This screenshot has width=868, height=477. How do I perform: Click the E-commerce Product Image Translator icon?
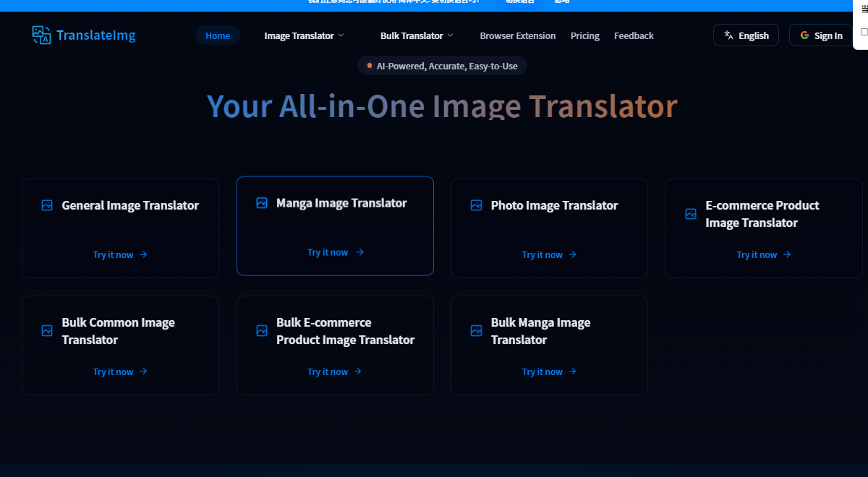click(x=691, y=214)
